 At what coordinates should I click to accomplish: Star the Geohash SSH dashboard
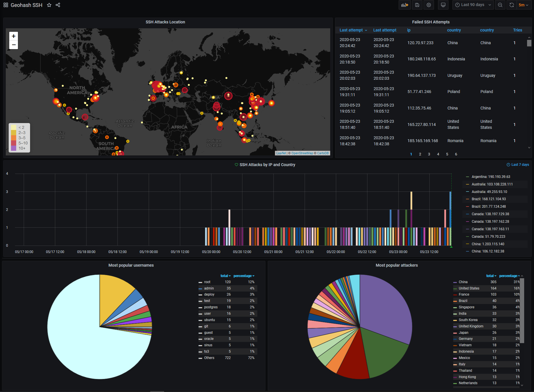pos(49,5)
